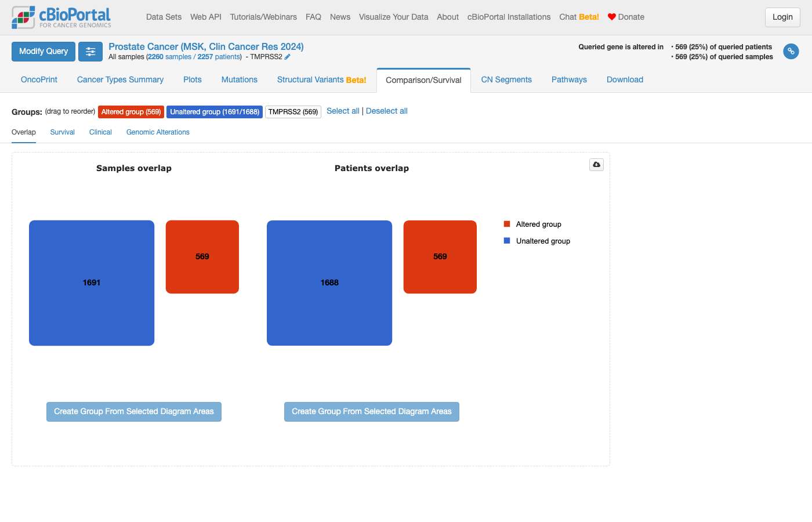Switch to Cancer Types Summary tab
The image size is (812, 522).
(120, 80)
